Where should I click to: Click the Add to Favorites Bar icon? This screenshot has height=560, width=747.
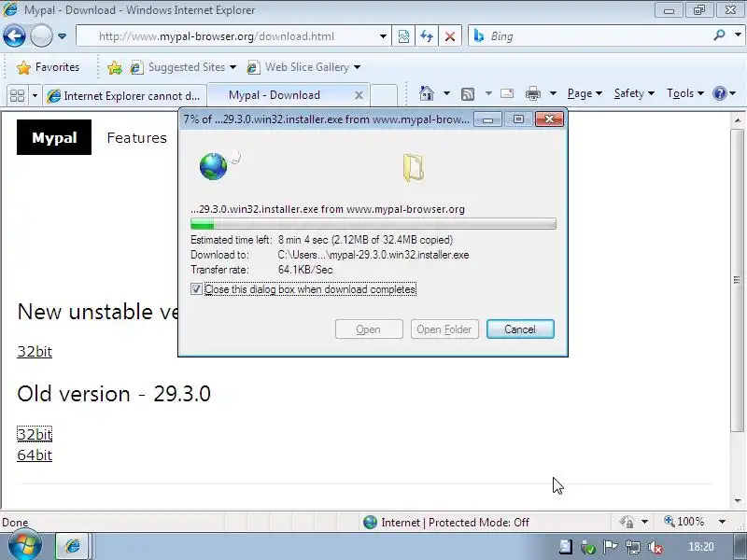click(115, 67)
